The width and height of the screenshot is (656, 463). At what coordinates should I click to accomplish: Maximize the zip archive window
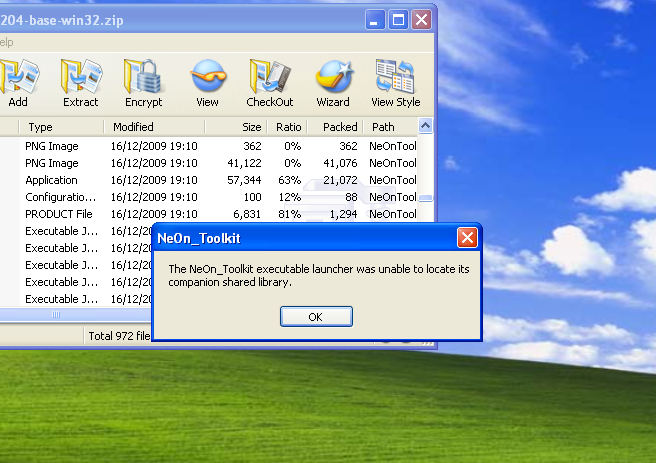pos(398,20)
